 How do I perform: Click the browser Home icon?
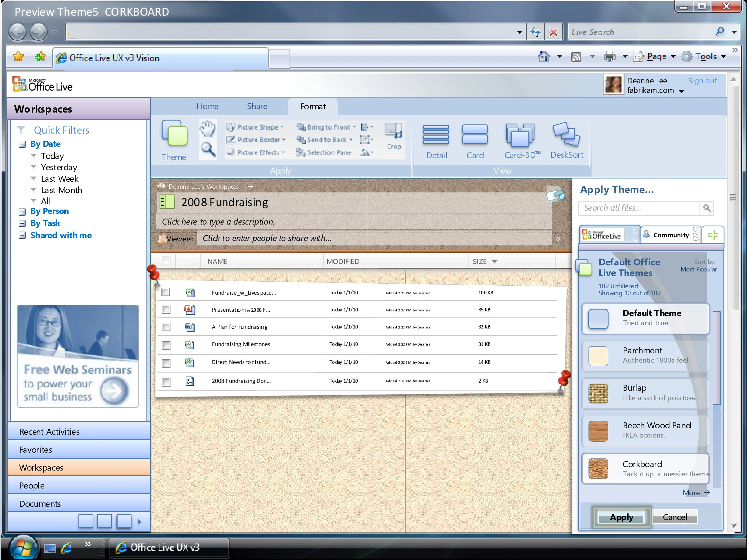[544, 56]
